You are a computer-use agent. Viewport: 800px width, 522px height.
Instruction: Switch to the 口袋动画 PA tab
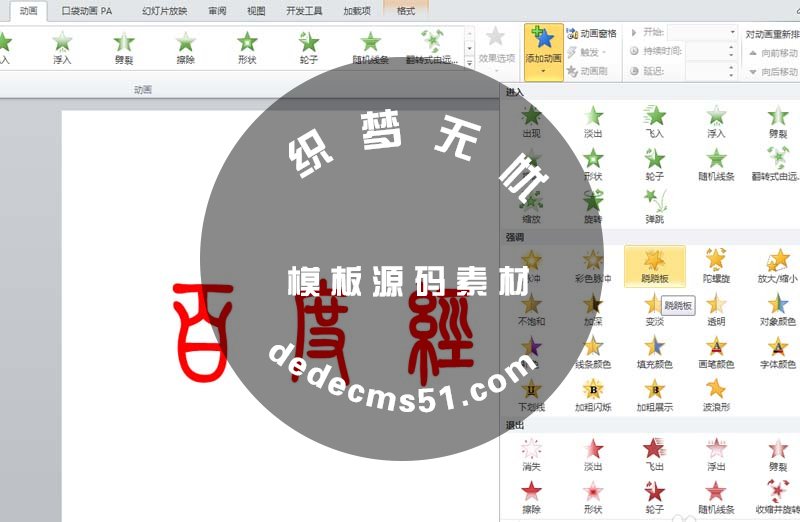coord(87,11)
